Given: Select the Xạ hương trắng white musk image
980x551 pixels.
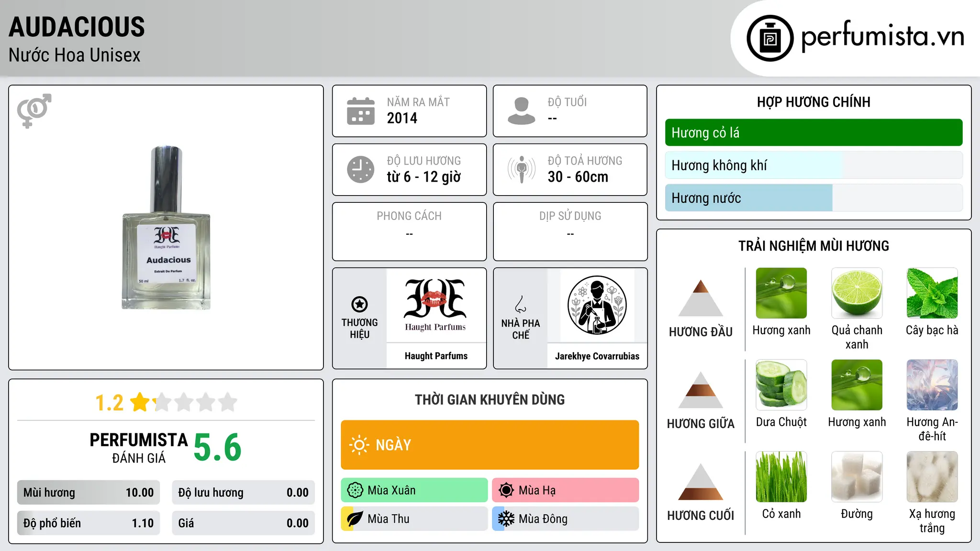Looking at the screenshot, I should [932, 477].
